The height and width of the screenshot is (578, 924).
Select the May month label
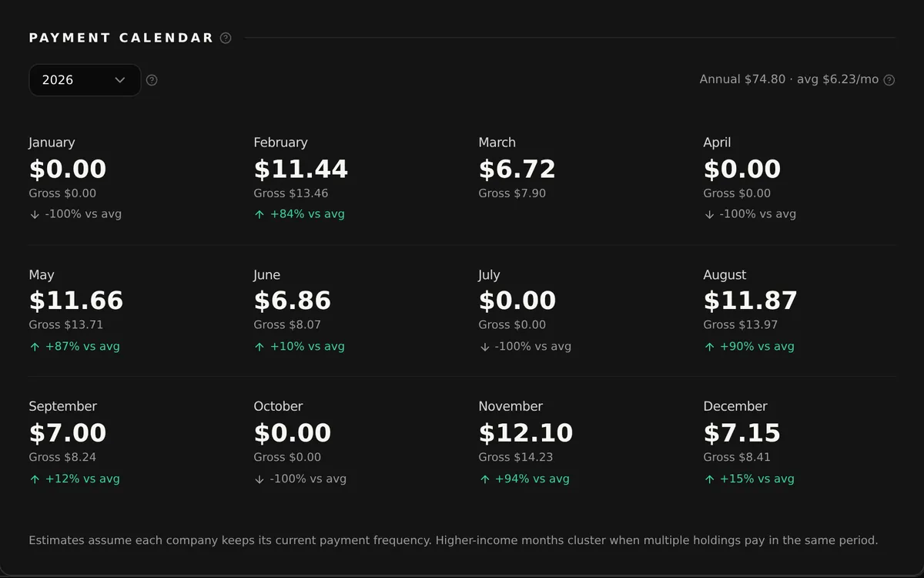(42, 275)
